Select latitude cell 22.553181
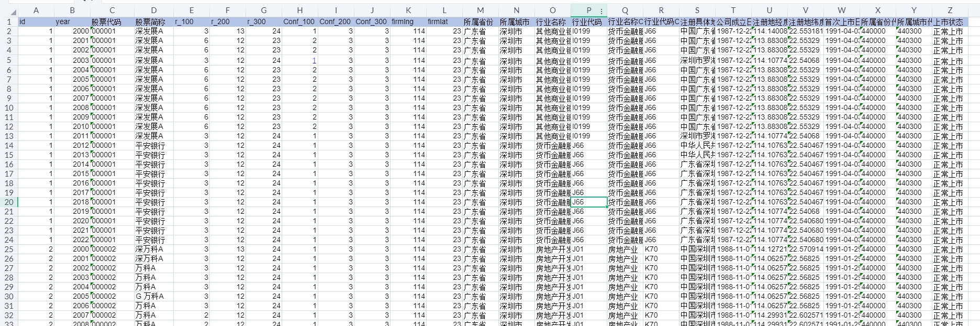Screen dimensions: 980x326 [x=806, y=31]
